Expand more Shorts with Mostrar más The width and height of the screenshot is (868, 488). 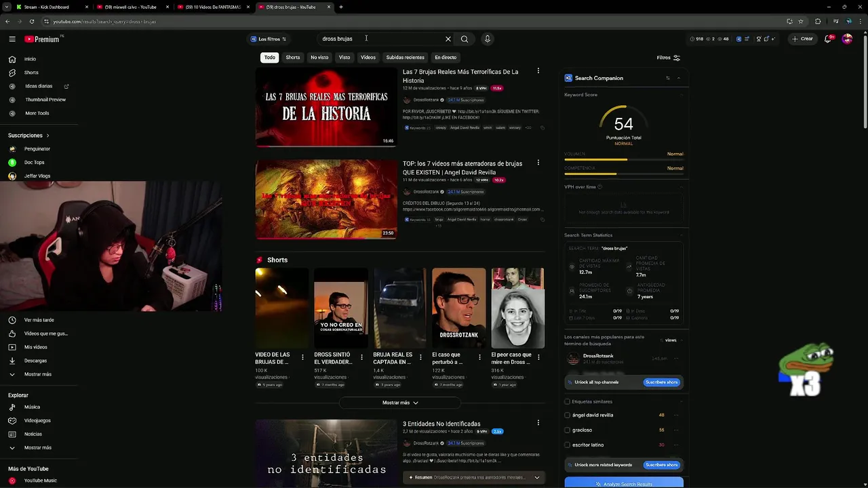tap(400, 403)
